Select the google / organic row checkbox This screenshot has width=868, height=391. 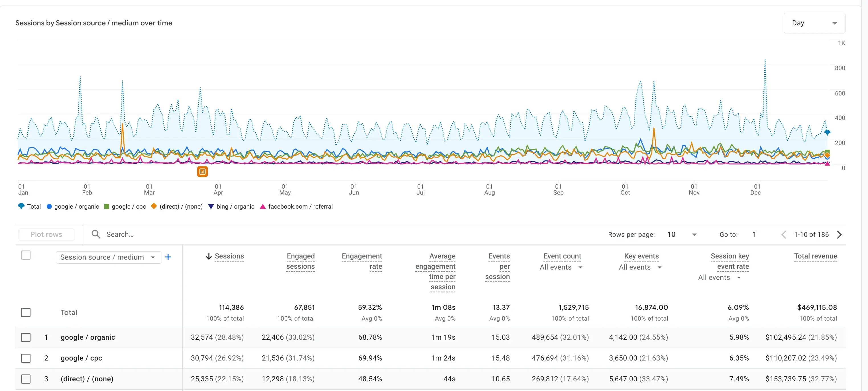[x=26, y=337]
